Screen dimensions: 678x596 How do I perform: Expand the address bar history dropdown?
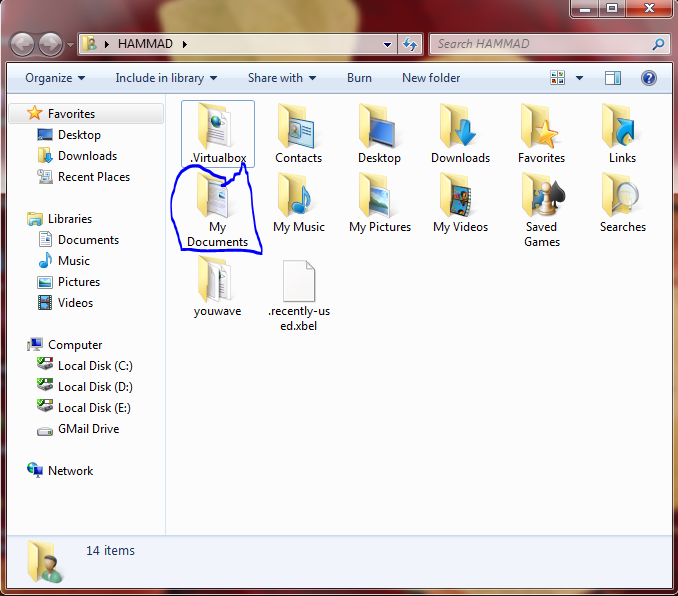[387, 44]
